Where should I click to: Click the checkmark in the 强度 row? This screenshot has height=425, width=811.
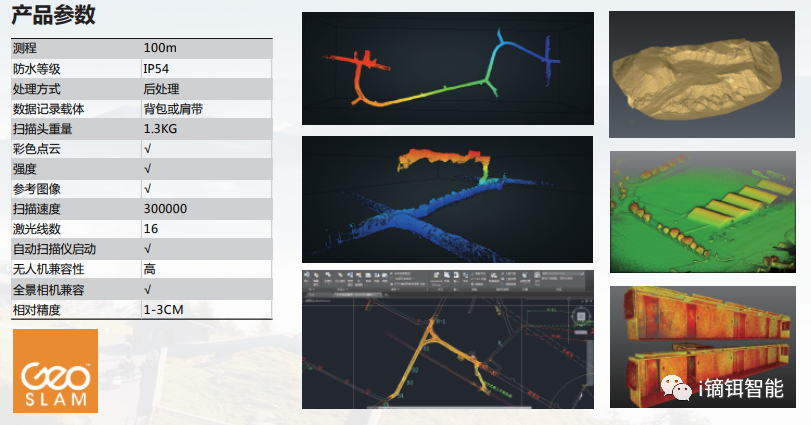148,169
